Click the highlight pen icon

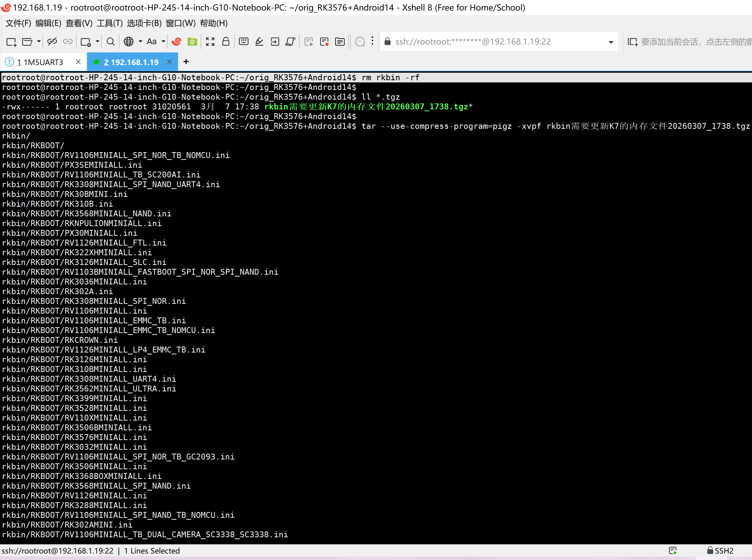[259, 42]
